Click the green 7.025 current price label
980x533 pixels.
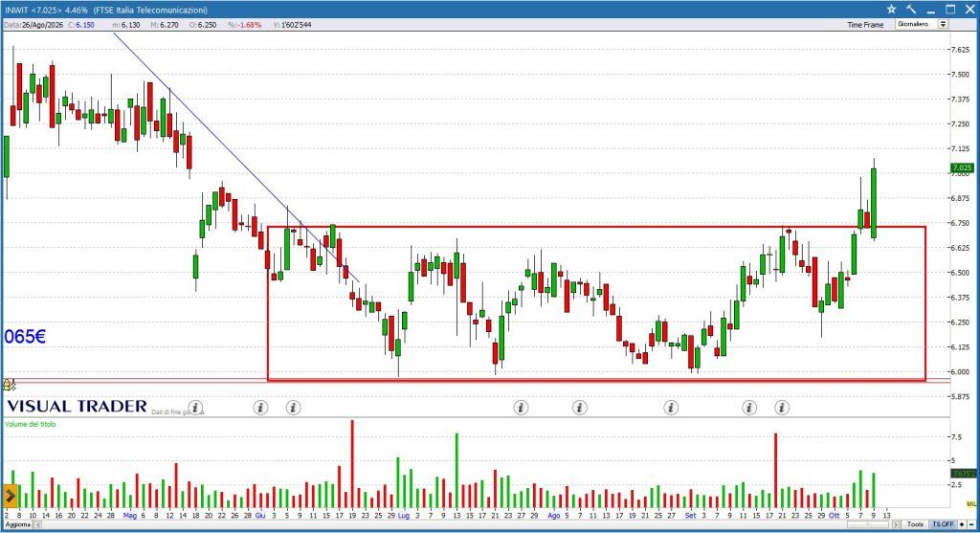961,167
